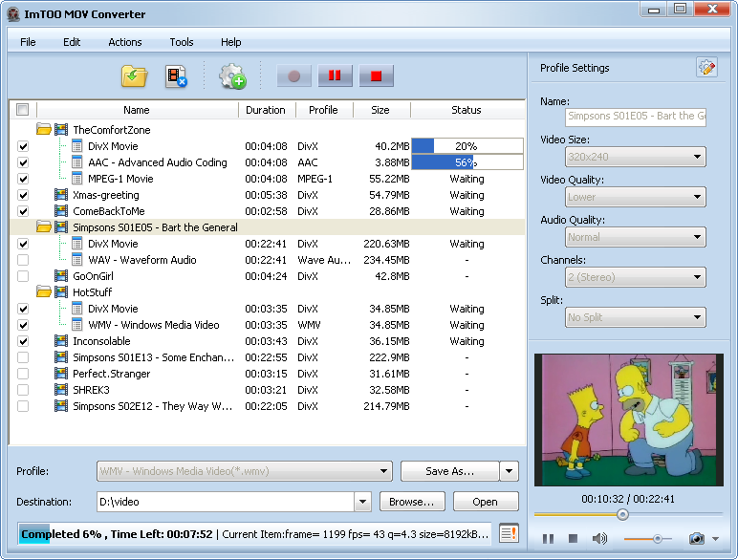This screenshot has width=738, height=560.
Task: Open the Channels dropdown
Action: pos(635,277)
